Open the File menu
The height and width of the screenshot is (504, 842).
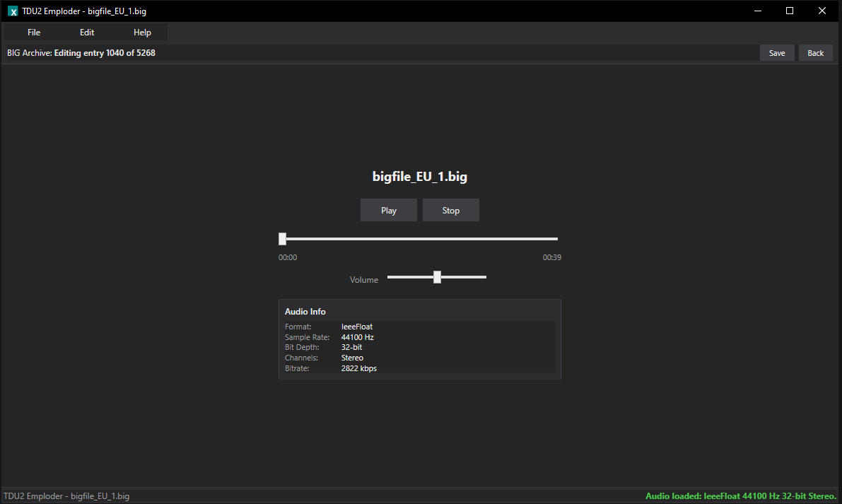click(34, 33)
